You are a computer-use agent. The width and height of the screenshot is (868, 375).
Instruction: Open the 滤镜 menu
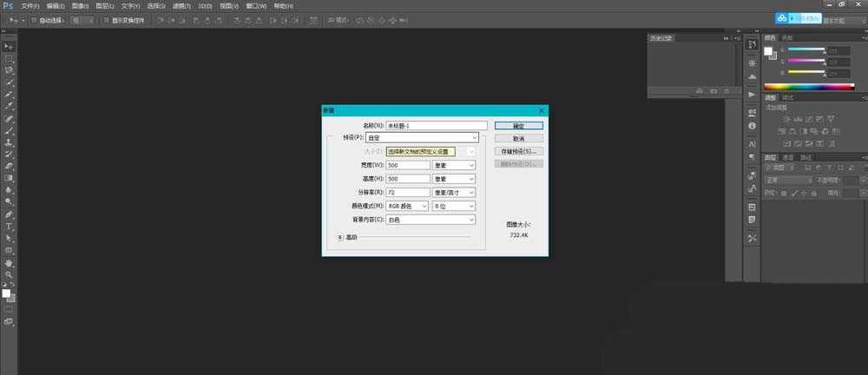(181, 6)
